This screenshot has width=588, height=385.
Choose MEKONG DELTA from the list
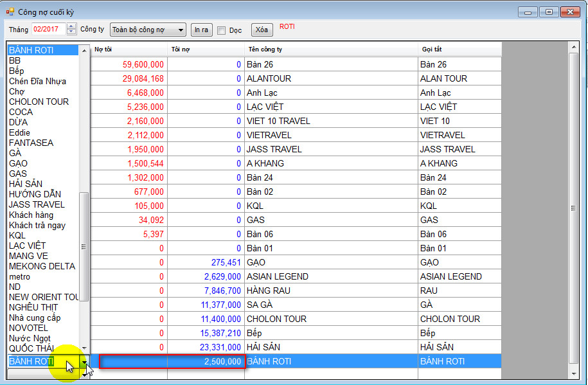point(43,267)
